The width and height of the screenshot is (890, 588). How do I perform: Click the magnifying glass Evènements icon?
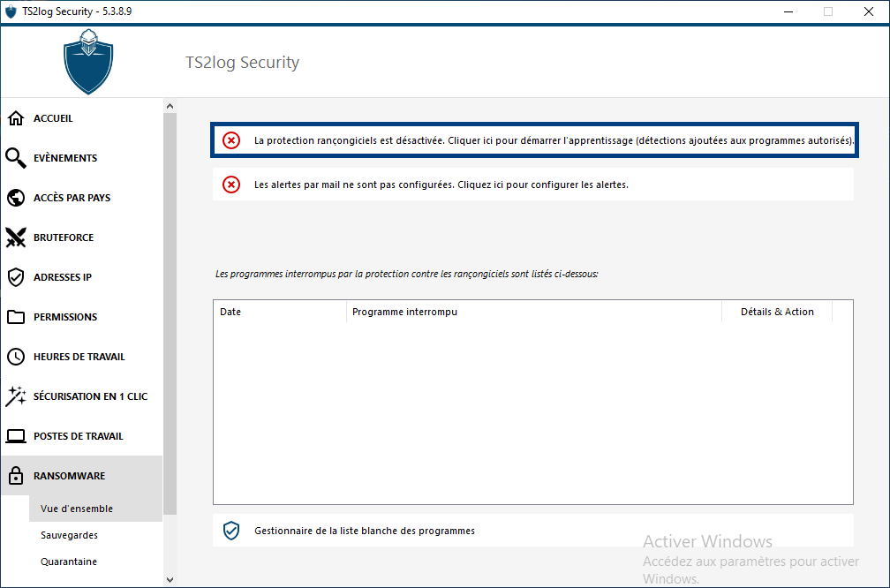(16, 158)
